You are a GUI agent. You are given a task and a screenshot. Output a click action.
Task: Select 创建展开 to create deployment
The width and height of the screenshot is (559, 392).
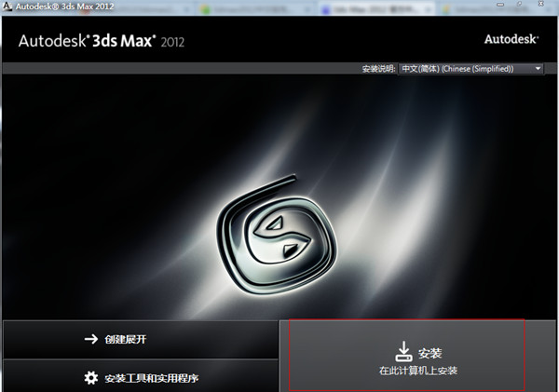pyautogui.click(x=141, y=339)
